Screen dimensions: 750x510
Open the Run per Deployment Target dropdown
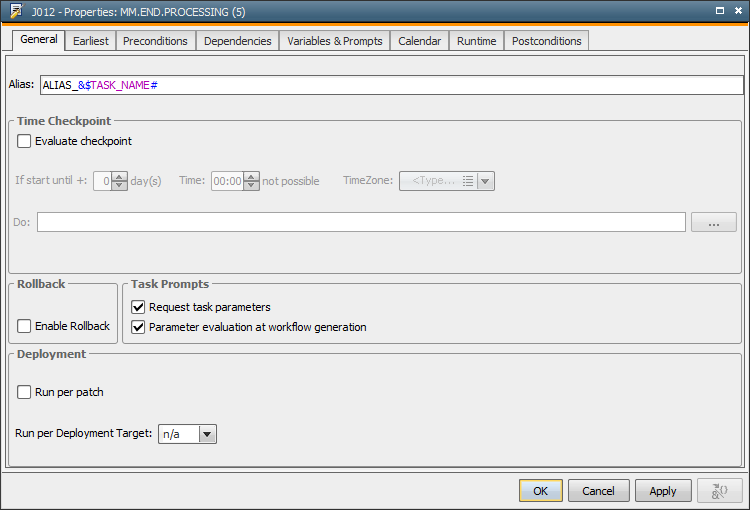(207, 434)
